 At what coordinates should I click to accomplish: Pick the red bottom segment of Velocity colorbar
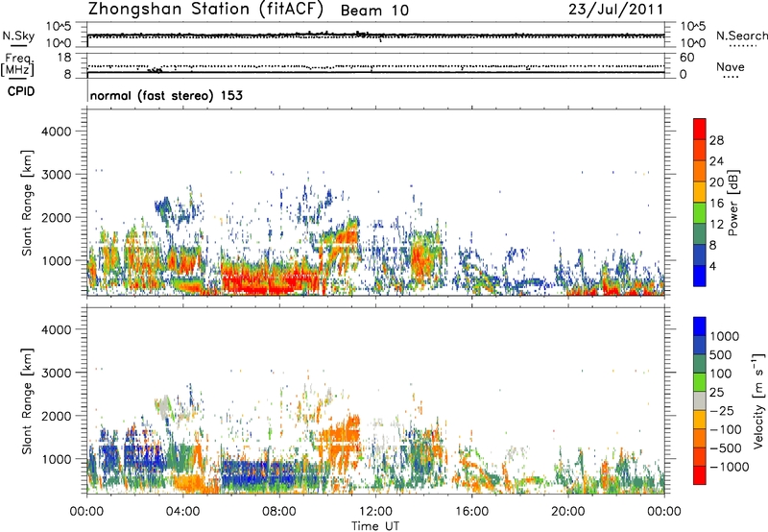(x=700, y=475)
